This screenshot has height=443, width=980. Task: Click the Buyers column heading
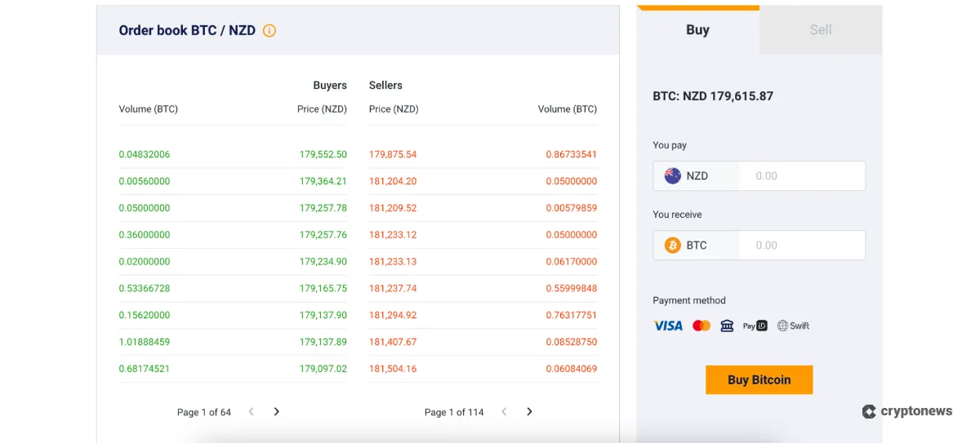[x=330, y=86]
